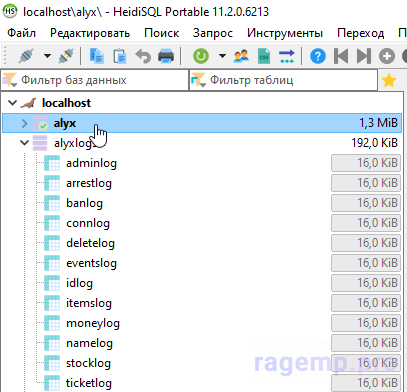Focus the Фильтр таблиц field

coord(283,80)
